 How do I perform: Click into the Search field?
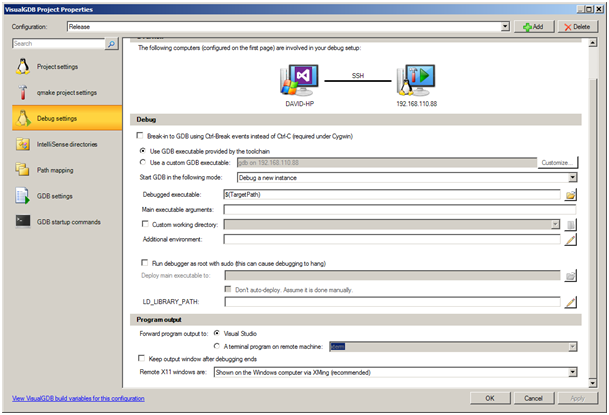[59, 43]
